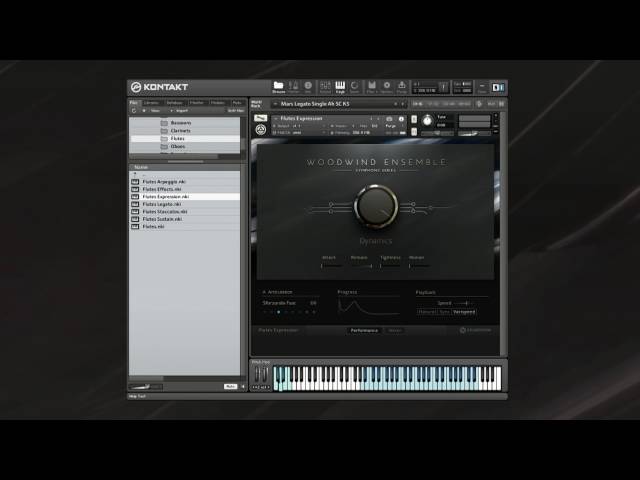Screen dimensions: 640x480
Task: Toggle the Keyb keyboard icon
Action: tap(340, 85)
